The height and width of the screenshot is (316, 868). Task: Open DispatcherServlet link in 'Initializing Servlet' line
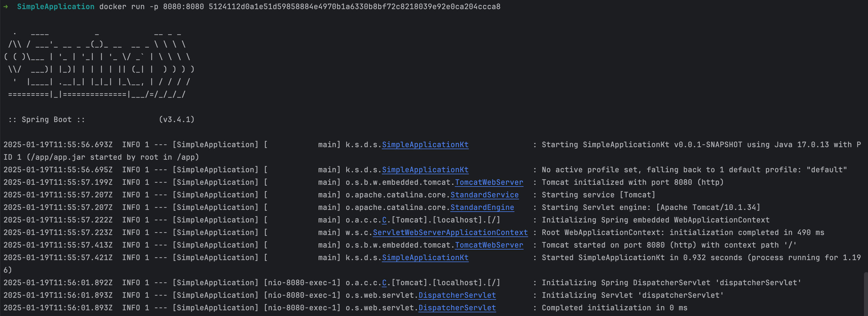(x=457, y=295)
